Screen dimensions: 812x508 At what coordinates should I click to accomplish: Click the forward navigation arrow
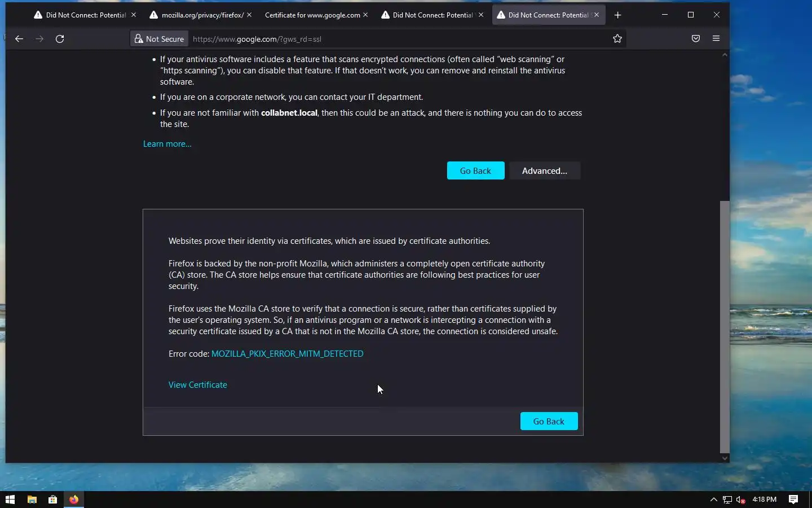pos(39,39)
